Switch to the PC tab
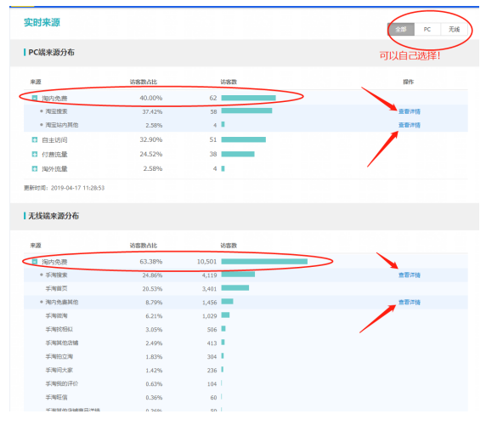The height and width of the screenshot is (448, 486). (427, 29)
